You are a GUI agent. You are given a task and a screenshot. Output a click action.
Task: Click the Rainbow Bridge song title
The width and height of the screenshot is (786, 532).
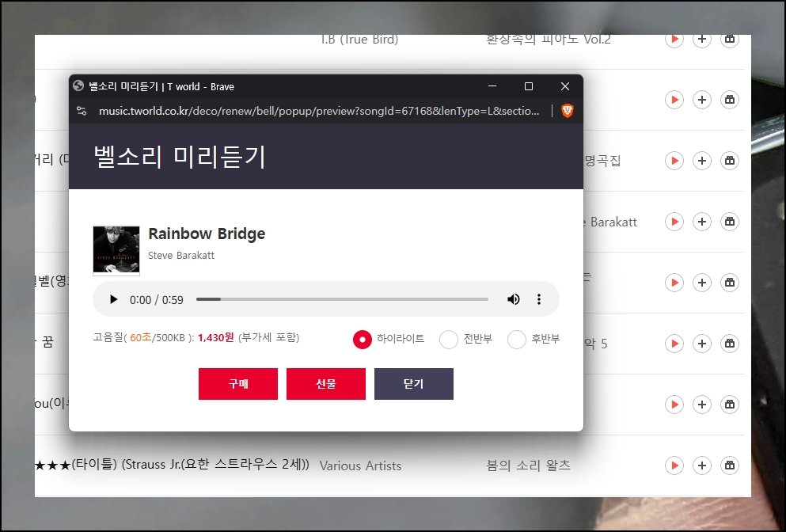[207, 234]
